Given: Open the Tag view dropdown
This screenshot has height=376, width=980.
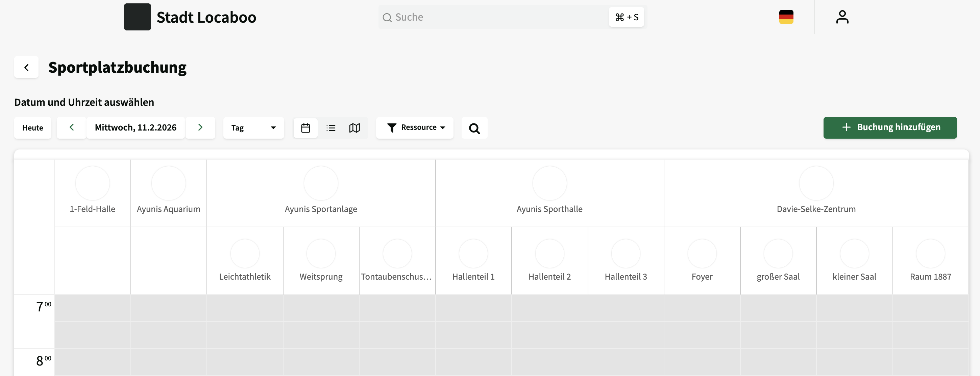Looking at the screenshot, I should (253, 128).
